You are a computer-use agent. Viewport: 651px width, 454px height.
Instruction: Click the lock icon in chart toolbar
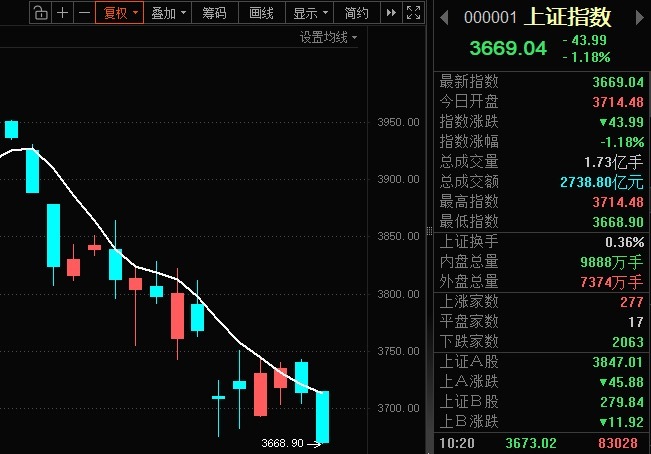coord(41,13)
